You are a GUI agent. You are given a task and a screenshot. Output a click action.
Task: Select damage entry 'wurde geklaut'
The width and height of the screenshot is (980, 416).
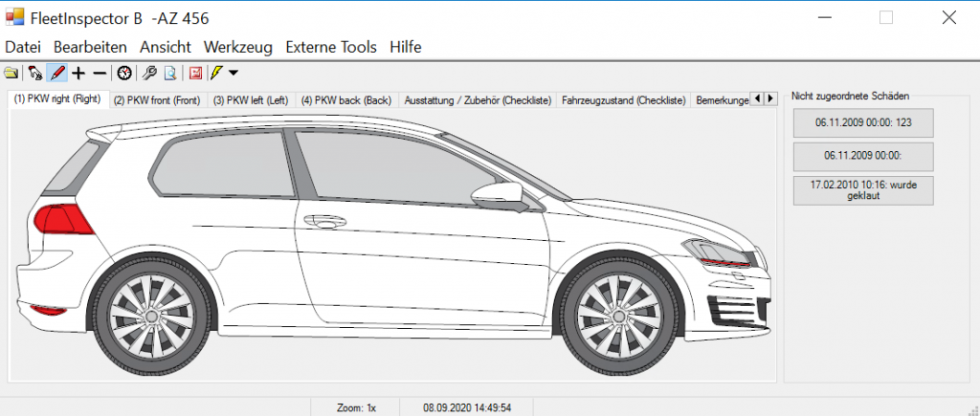pyautogui.click(x=863, y=190)
